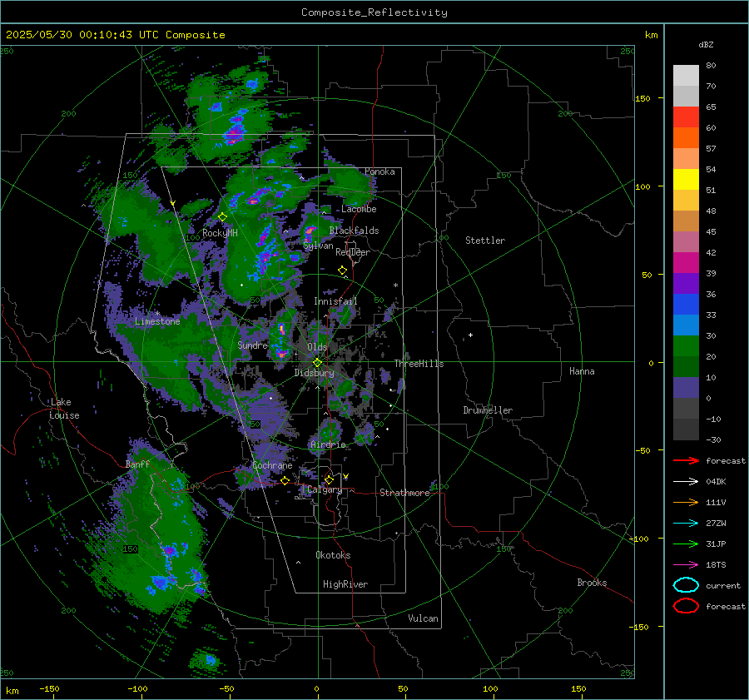Click the red forecast oval icon
The height and width of the screenshot is (700, 749).
pyautogui.click(x=686, y=606)
